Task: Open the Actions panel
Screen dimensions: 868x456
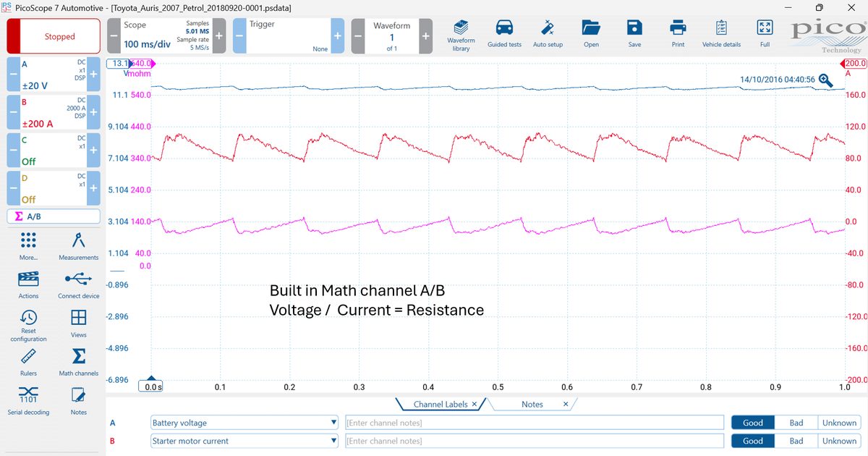Action: (x=28, y=284)
